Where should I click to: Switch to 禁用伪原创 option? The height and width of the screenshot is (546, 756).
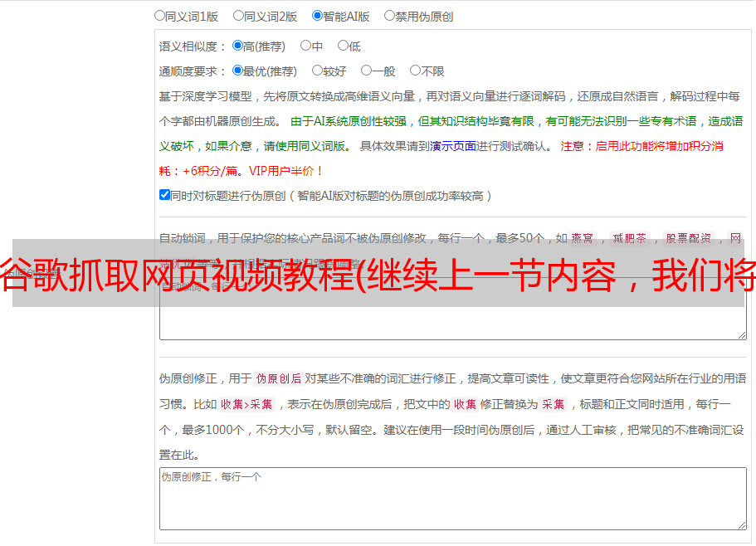point(389,16)
